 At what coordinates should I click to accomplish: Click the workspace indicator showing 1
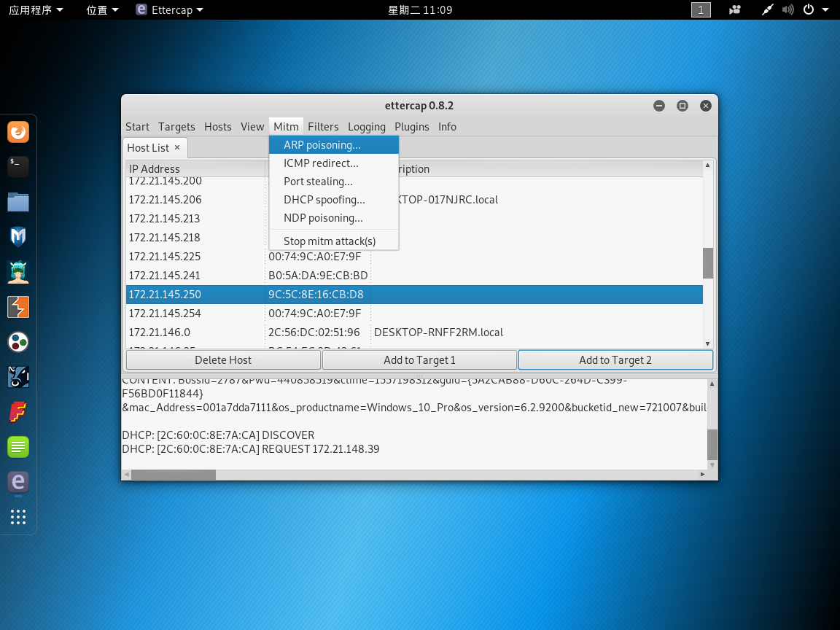click(701, 9)
